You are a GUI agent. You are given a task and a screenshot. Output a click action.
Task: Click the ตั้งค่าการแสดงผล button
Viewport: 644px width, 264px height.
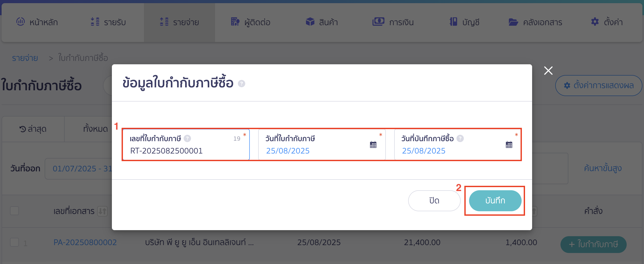coord(599,86)
